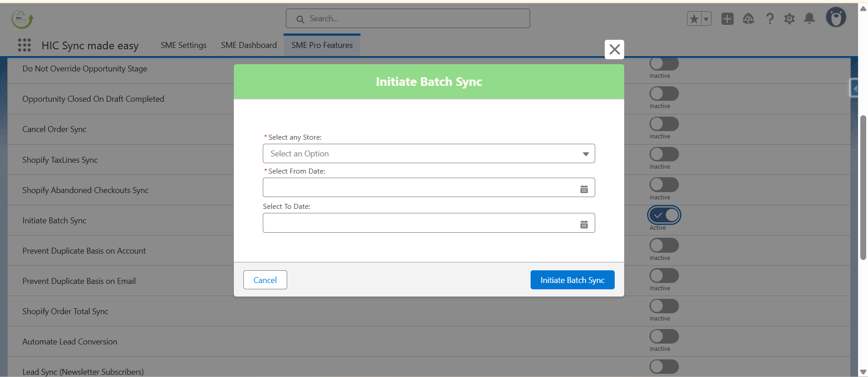Open calendar picker for Select From Date

click(x=584, y=189)
